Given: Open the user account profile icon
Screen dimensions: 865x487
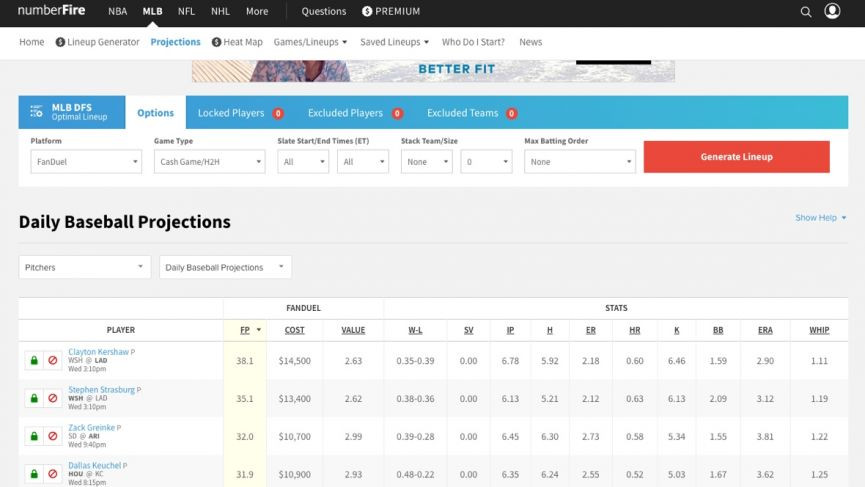Looking at the screenshot, I should coord(832,11).
